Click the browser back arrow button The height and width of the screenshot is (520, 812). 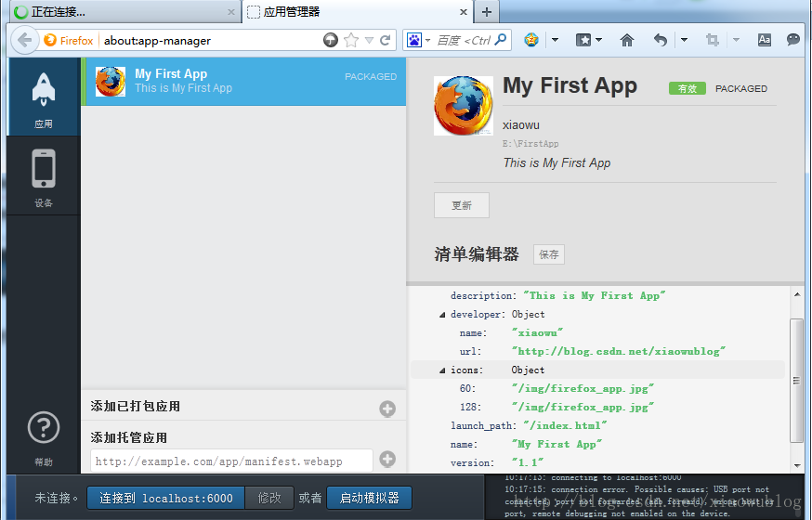point(25,40)
